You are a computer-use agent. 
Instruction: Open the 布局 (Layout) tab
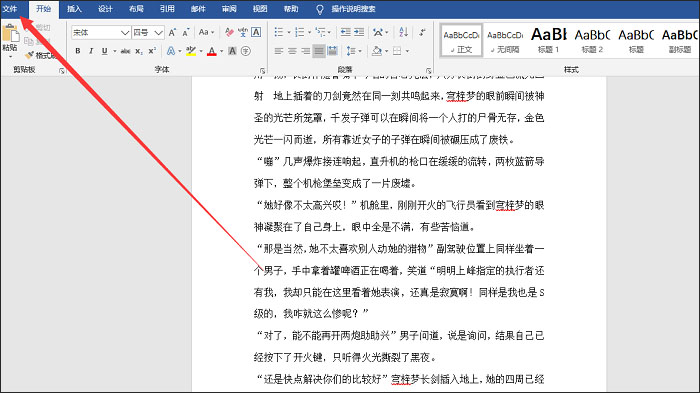click(x=136, y=8)
